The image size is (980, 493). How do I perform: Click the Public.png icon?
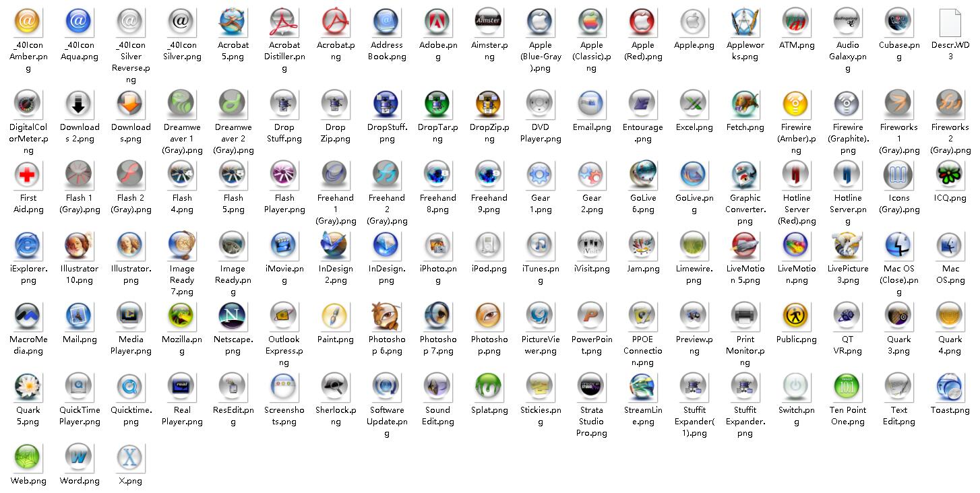coord(796,316)
